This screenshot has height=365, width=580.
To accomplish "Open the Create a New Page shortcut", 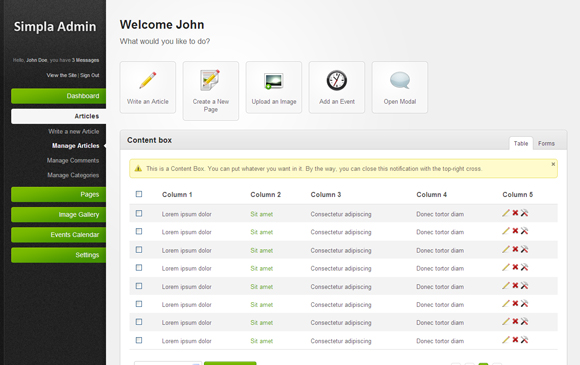I will click(x=210, y=91).
